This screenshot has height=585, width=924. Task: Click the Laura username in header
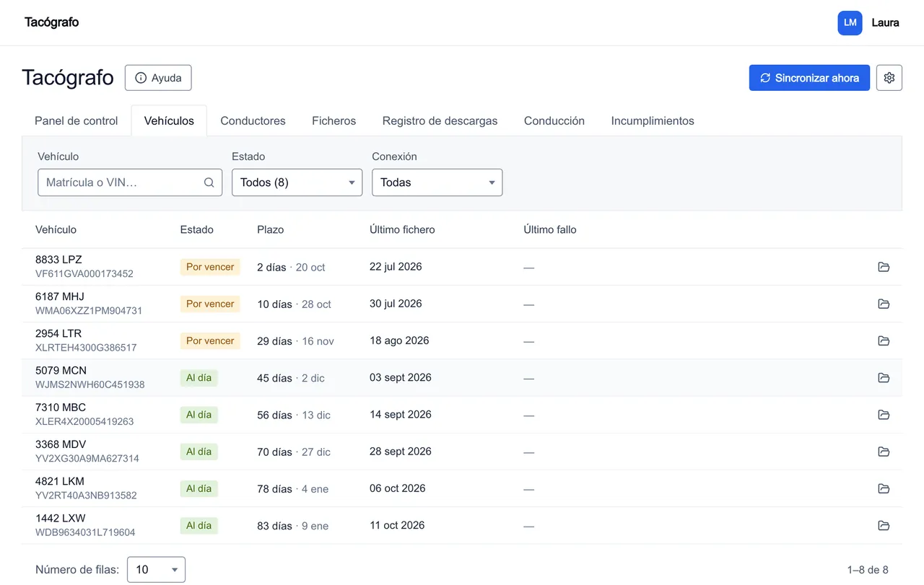(x=885, y=22)
